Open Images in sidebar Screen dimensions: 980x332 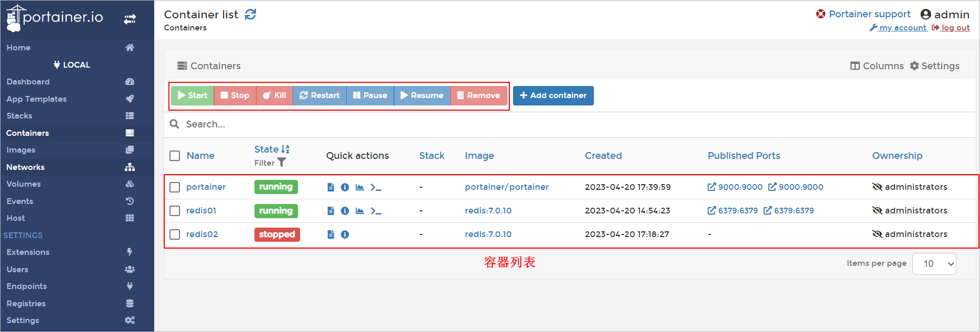pos(77,150)
